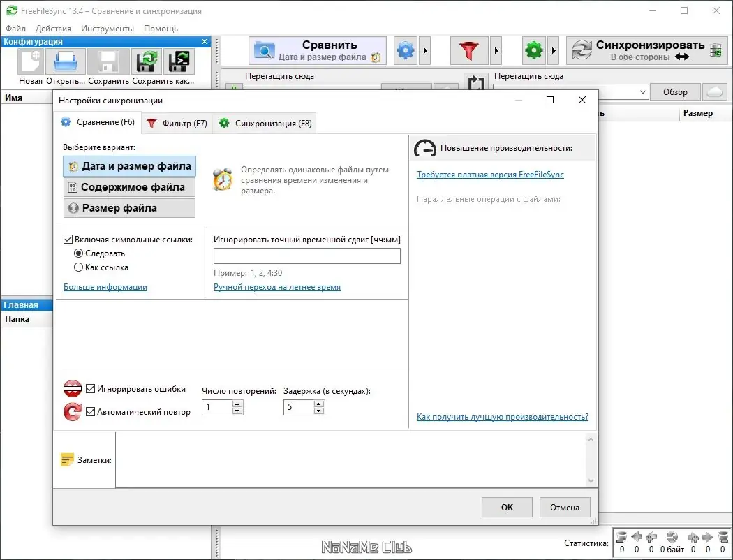Viewport: 733px width, 560px height.
Task: Maximize the Настройки синхронизации dialog
Action: tap(550, 100)
